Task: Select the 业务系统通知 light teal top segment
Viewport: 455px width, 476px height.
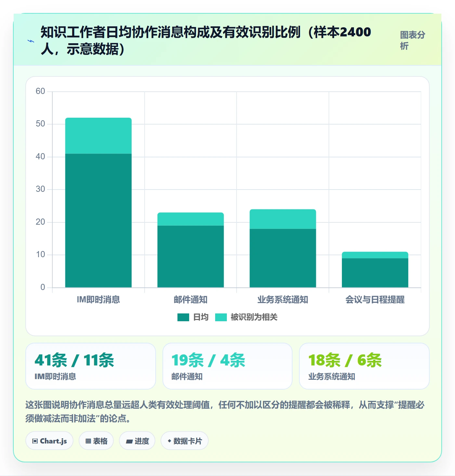Action: pos(283,219)
